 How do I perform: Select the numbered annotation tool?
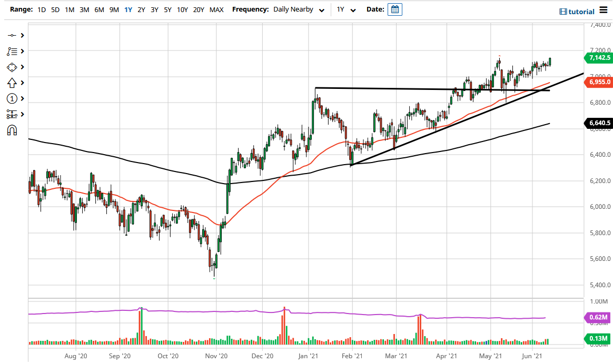click(x=13, y=98)
